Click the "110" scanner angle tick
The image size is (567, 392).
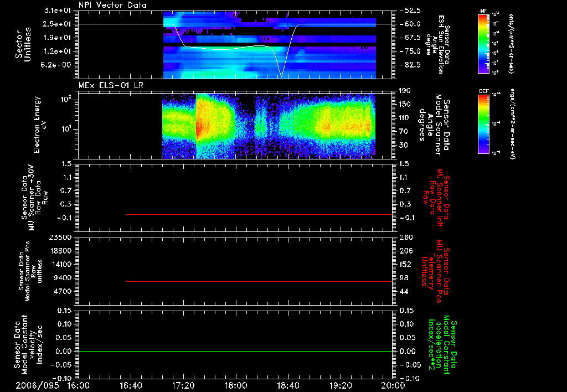point(405,118)
